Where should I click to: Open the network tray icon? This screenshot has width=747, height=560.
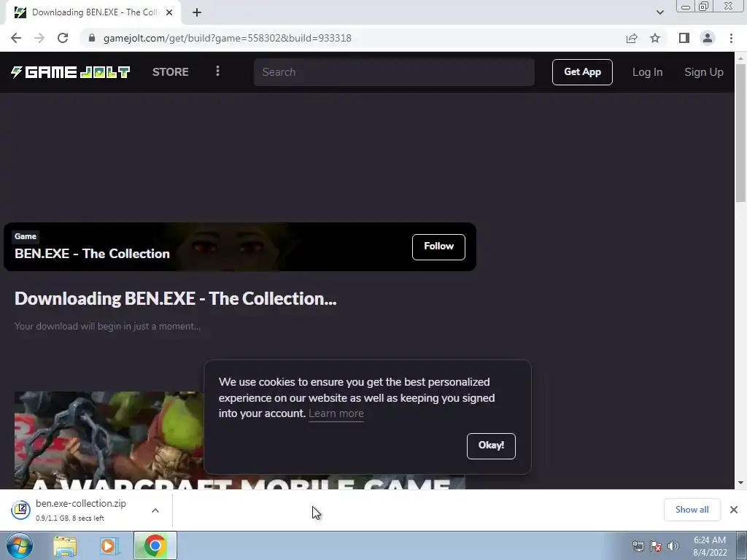638,546
